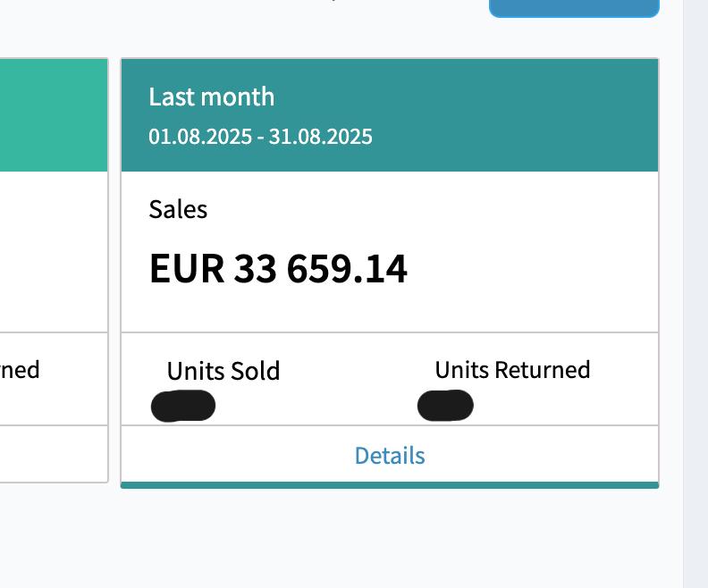Click the "Last month" card title
The image size is (708, 588).
tap(212, 97)
